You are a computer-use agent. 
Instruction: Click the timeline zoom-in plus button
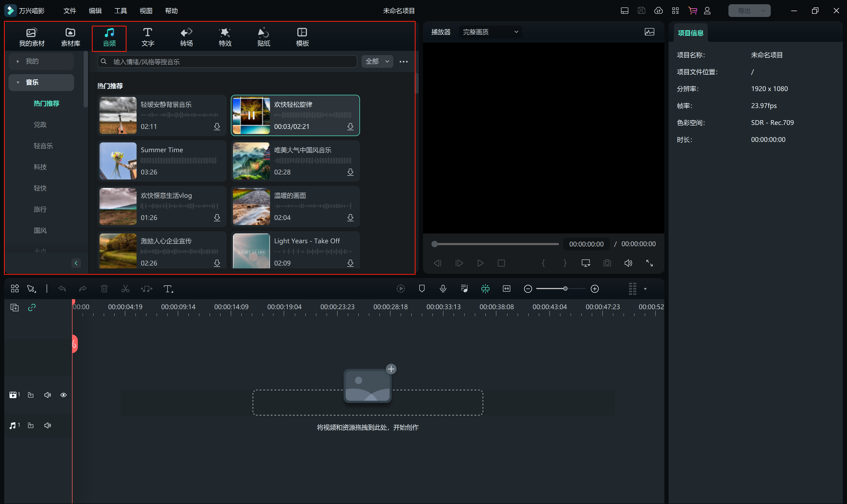[x=594, y=289]
